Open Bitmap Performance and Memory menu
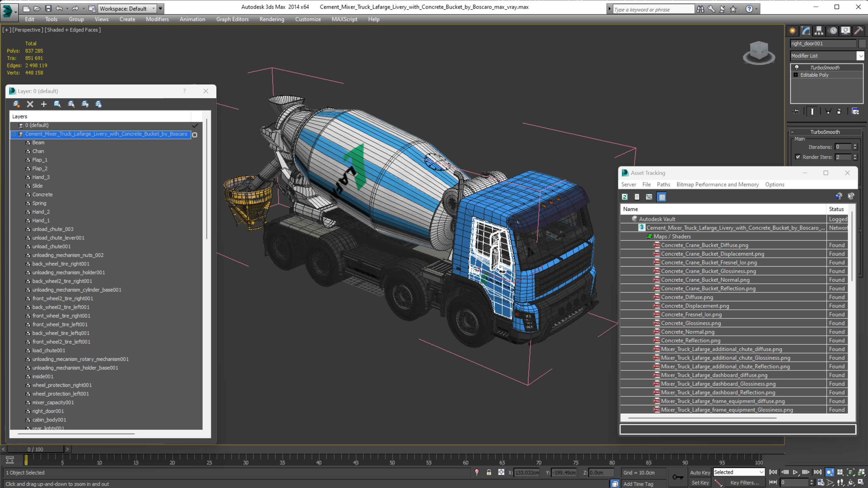This screenshot has height=488, width=868. tap(717, 184)
